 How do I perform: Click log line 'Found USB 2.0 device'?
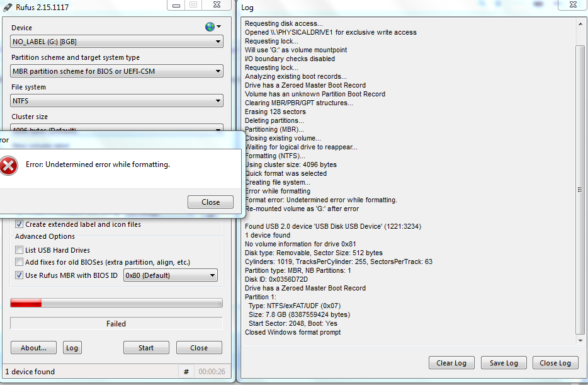tap(333, 226)
